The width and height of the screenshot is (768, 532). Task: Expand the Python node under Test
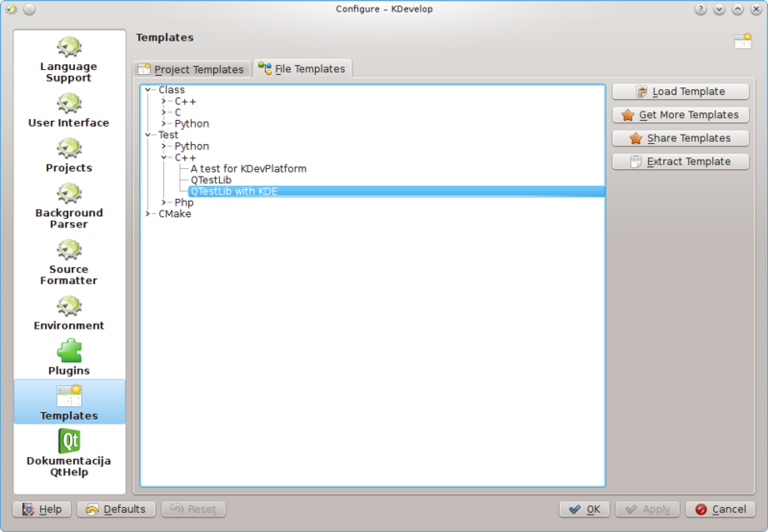163,146
